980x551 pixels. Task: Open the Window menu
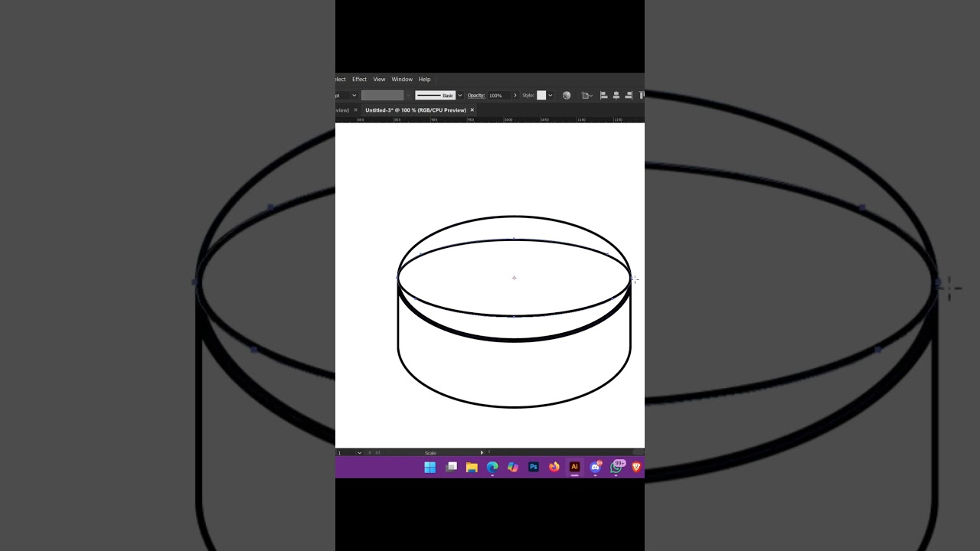pos(402,80)
